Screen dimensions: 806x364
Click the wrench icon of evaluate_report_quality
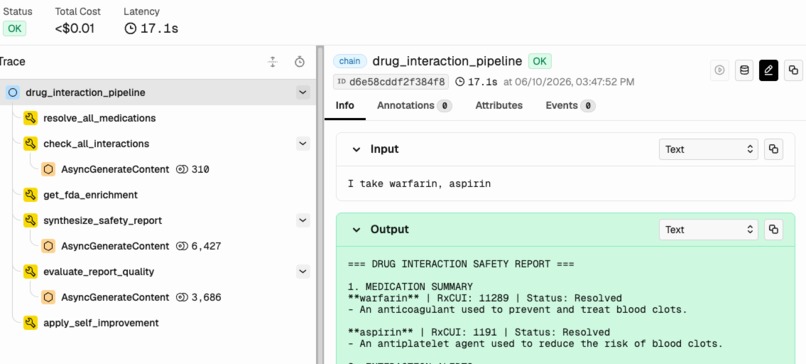pos(30,271)
